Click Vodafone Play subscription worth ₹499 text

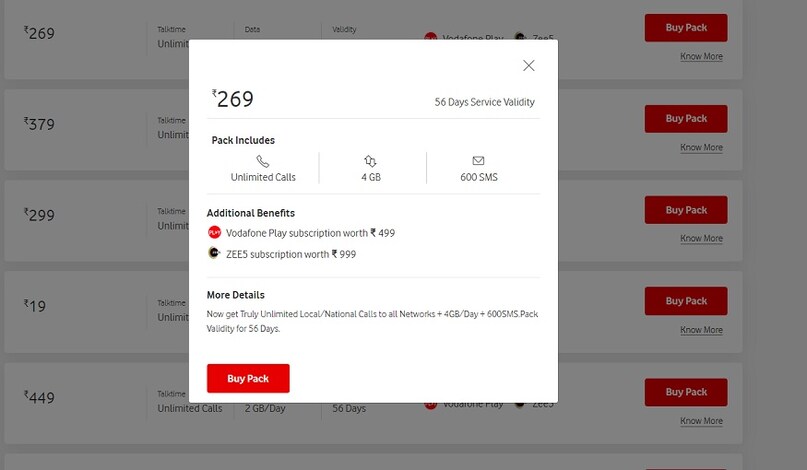[310, 233]
